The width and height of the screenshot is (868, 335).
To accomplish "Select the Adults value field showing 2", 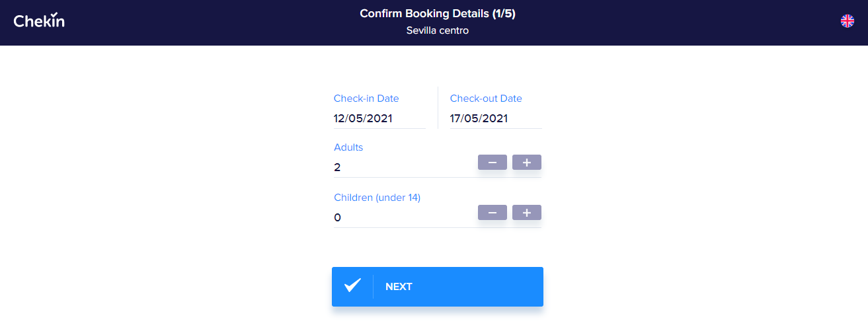I will (x=403, y=168).
